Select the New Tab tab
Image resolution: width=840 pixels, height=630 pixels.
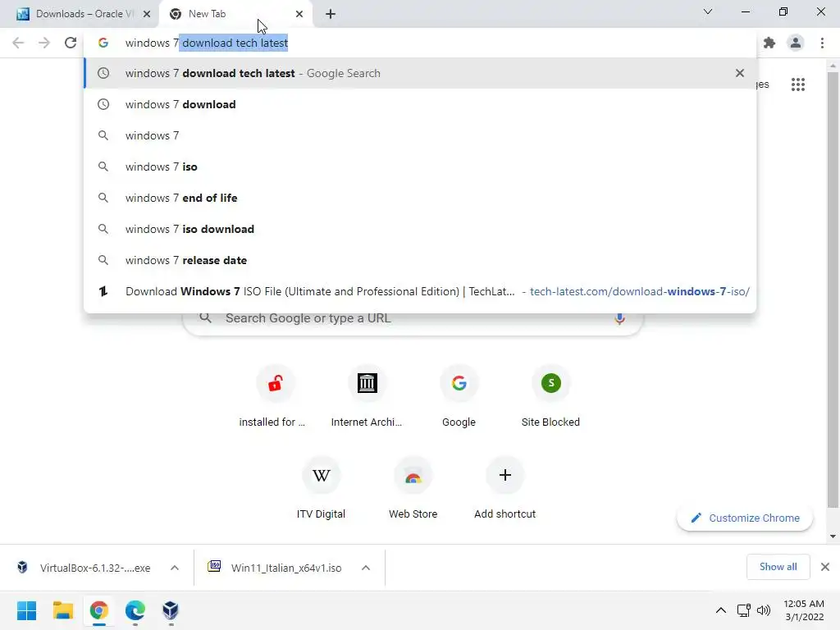(235, 14)
